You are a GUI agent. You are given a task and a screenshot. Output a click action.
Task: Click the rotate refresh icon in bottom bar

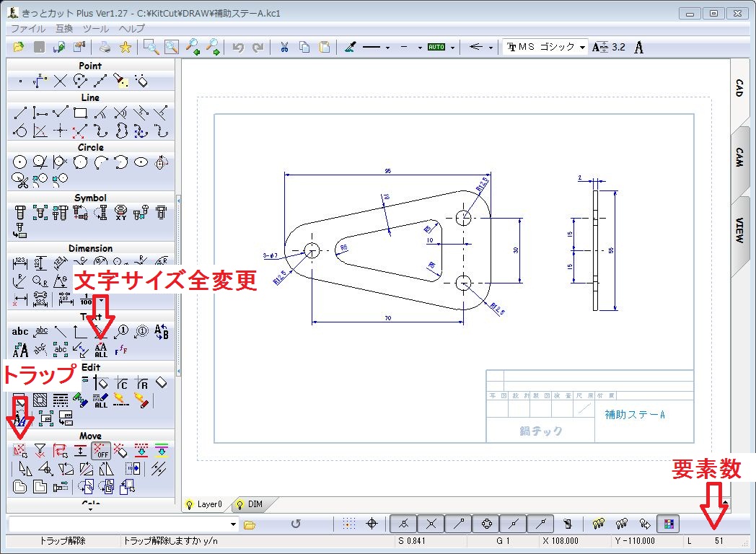click(296, 524)
